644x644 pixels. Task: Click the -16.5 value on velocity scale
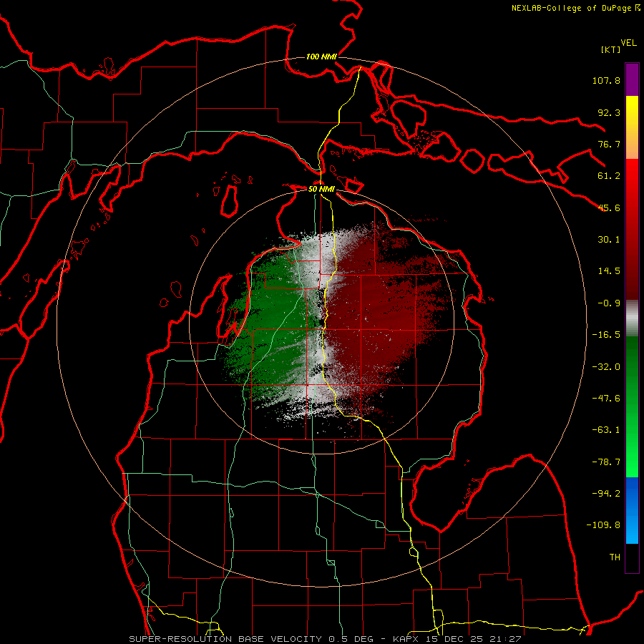(606, 335)
